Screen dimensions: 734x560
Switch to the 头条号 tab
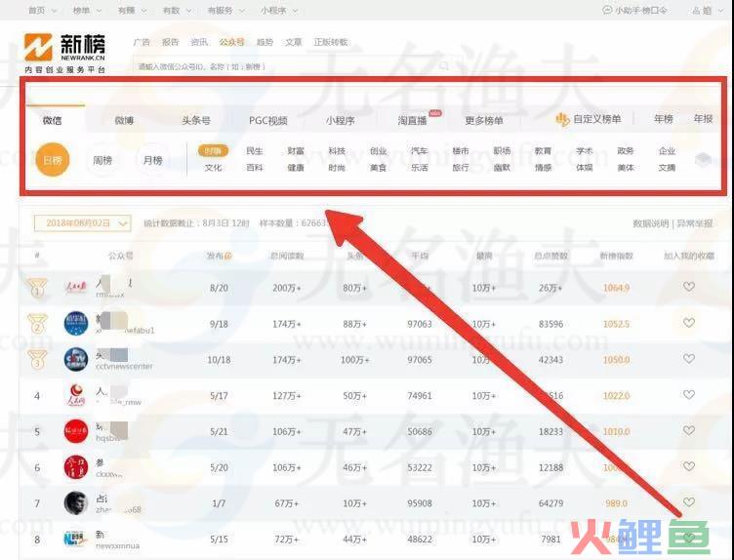[x=196, y=120]
